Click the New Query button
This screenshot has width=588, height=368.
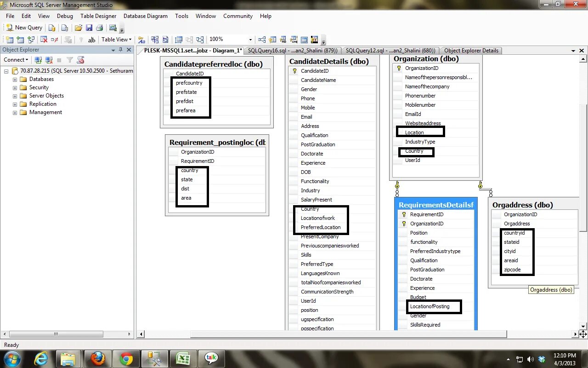pyautogui.click(x=24, y=28)
